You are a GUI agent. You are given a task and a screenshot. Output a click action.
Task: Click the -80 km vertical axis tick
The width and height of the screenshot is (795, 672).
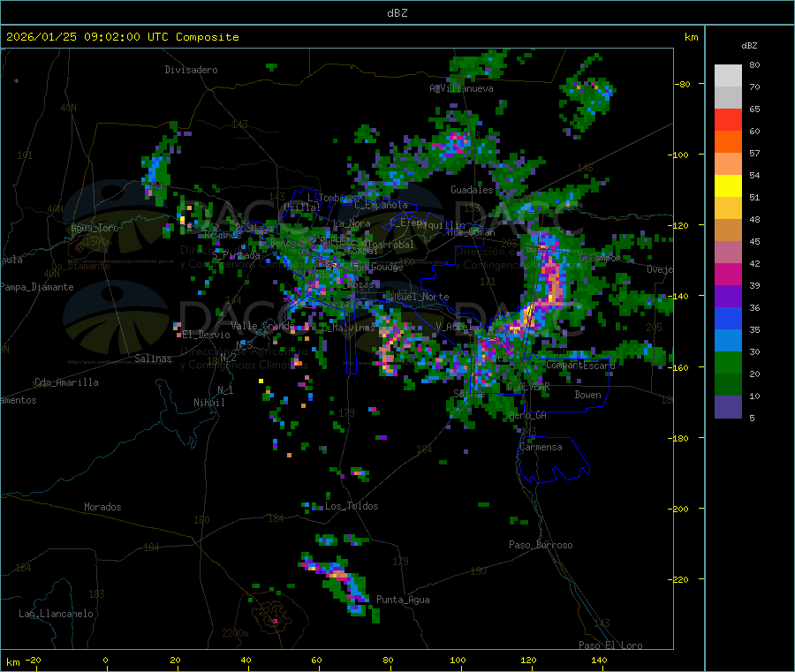[x=683, y=84]
